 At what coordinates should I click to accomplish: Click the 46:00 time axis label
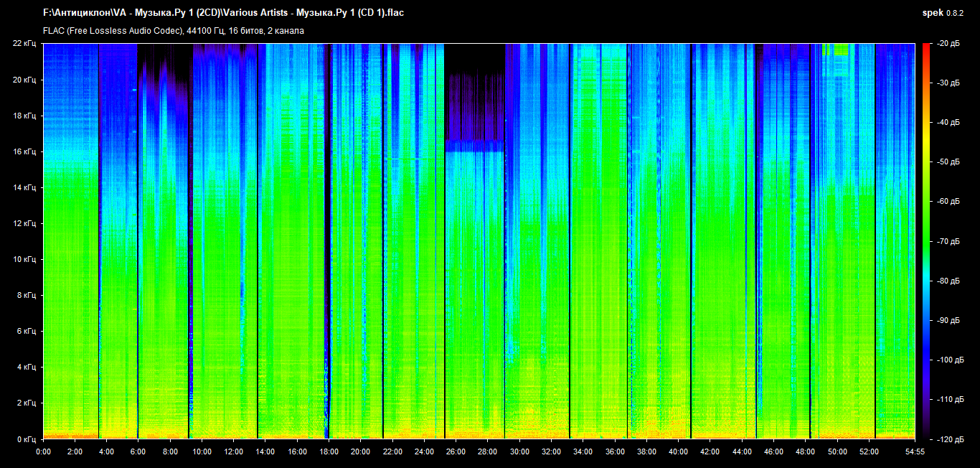click(x=773, y=451)
